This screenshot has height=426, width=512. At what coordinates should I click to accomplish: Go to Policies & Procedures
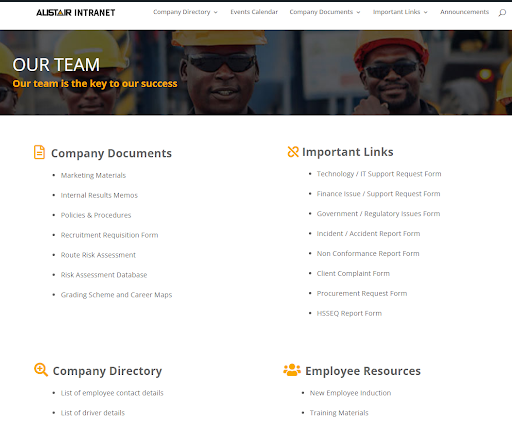point(96,215)
